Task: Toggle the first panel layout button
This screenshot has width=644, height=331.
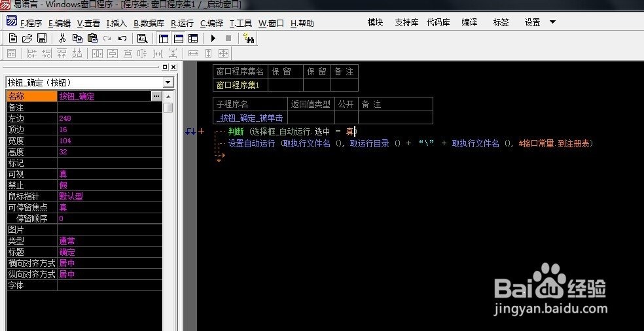Action: click(x=164, y=39)
